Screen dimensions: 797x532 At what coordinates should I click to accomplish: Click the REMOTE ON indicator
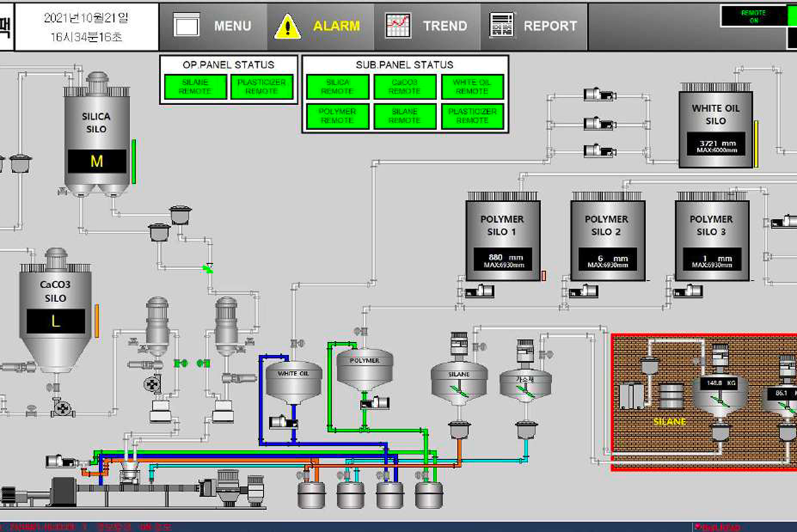(x=753, y=16)
